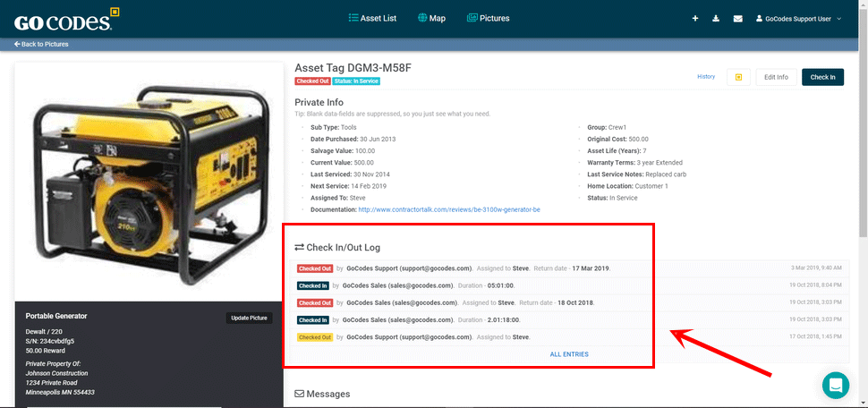Show ALL ENTRIES in the log
Screen dimensions: 868x408
click(x=569, y=354)
